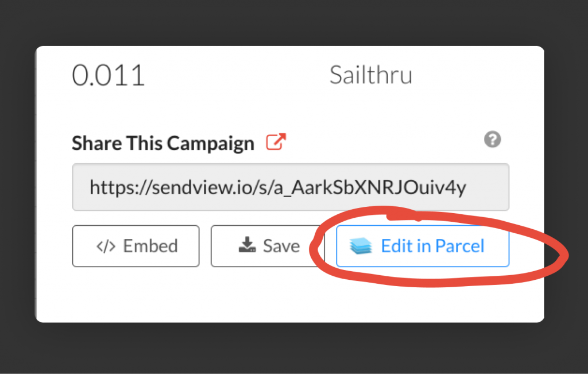Click the blue Edit in Parcel text
This screenshot has height=374, width=588.
pos(432,246)
